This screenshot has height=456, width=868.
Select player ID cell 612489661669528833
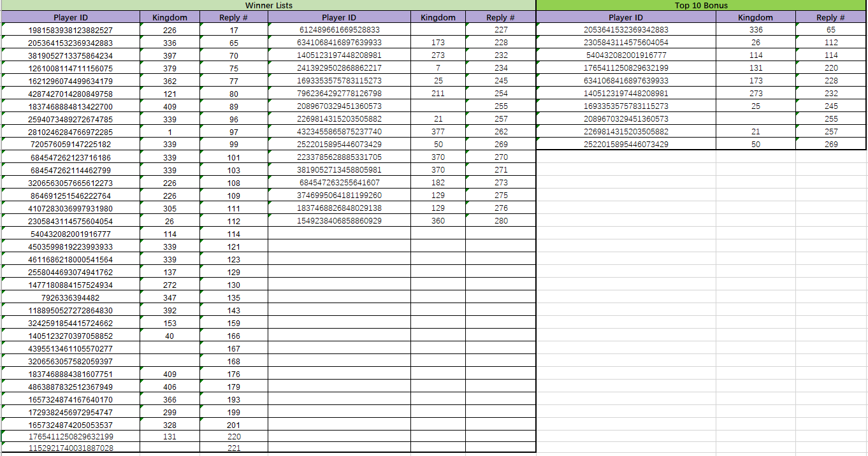339,30
